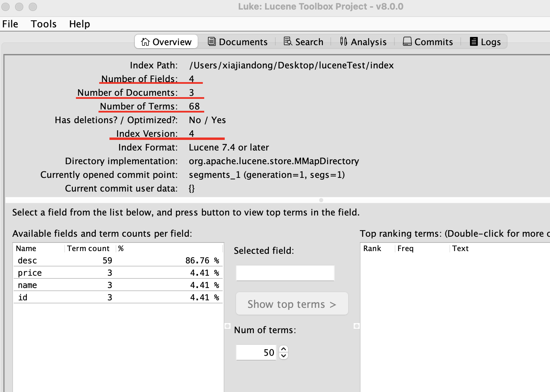The height and width of the screenshot is (392, 550).
Task: Click the collapse handle left of Num of terms
Action: pyautogui.click(x=227, y=326)
